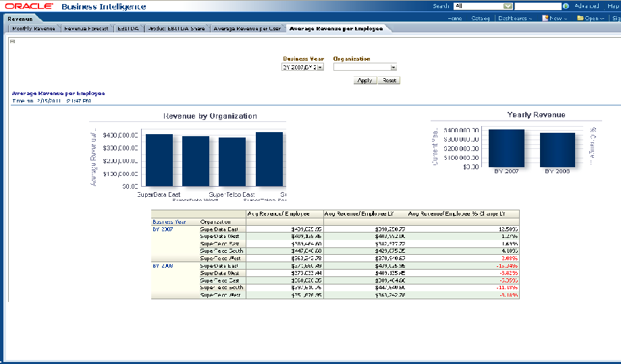Image resolution: width=621 pixels, height=364 pixels.
Task: Select the Average Revenue per Employee tab
Action: (336, 28)
